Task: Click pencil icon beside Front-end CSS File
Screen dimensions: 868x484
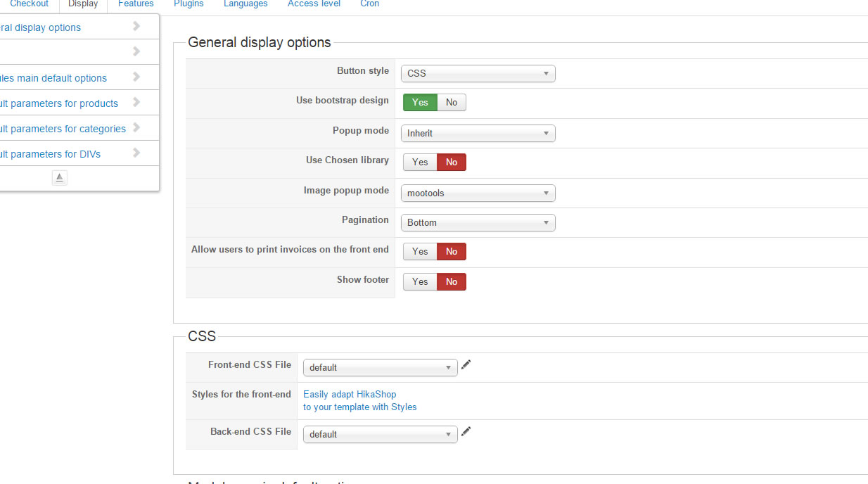Action: pos(466,364)
